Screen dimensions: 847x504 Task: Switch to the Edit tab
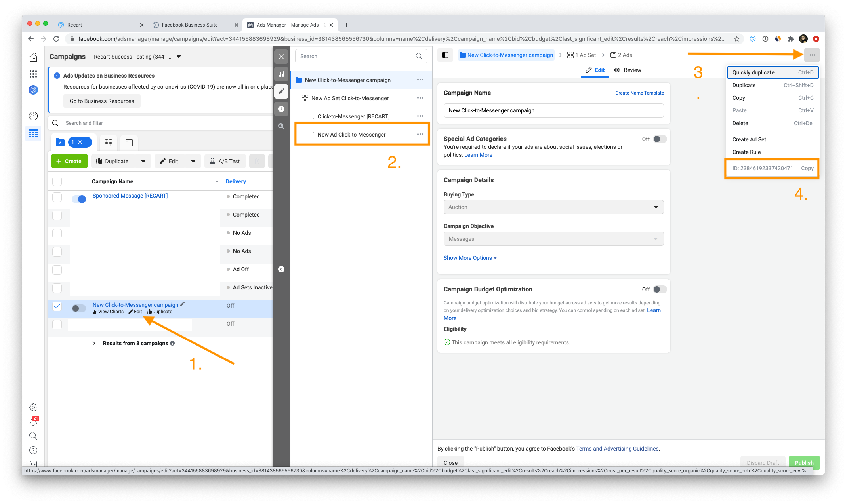point(595,70)
